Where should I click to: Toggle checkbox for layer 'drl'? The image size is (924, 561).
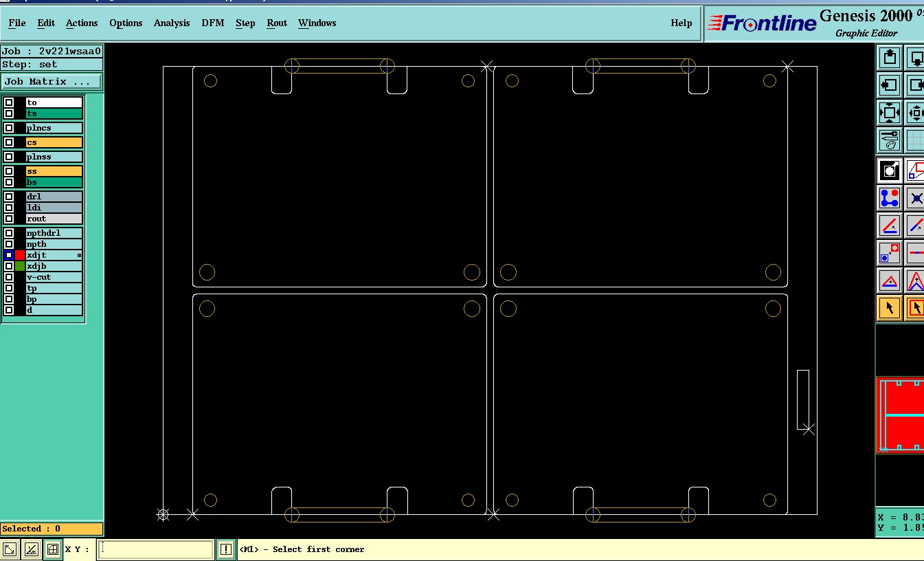coord(9,197)
